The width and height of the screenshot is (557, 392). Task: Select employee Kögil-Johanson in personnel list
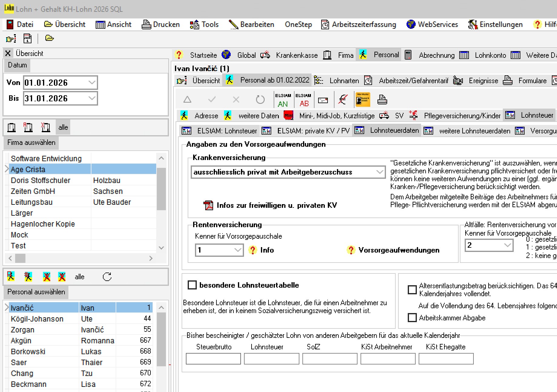click(37, 319)
